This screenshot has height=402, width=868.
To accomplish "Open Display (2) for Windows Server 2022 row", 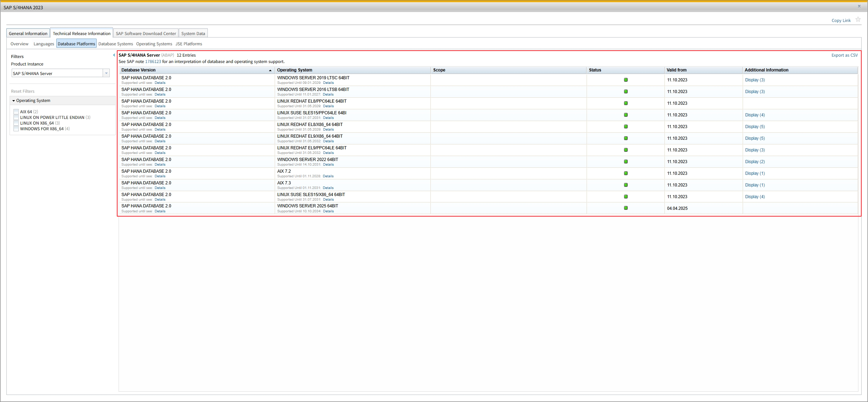I will (x=755, y=162).
